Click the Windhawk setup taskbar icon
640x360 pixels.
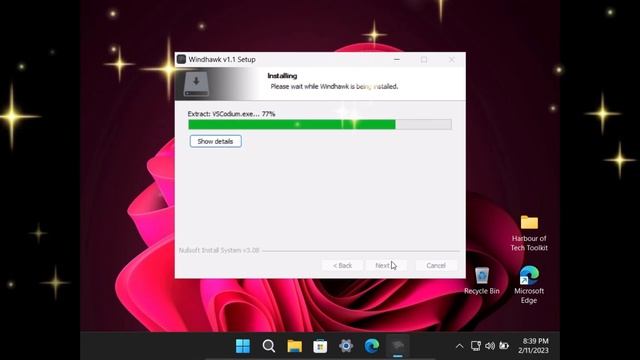tap(398, 346)
